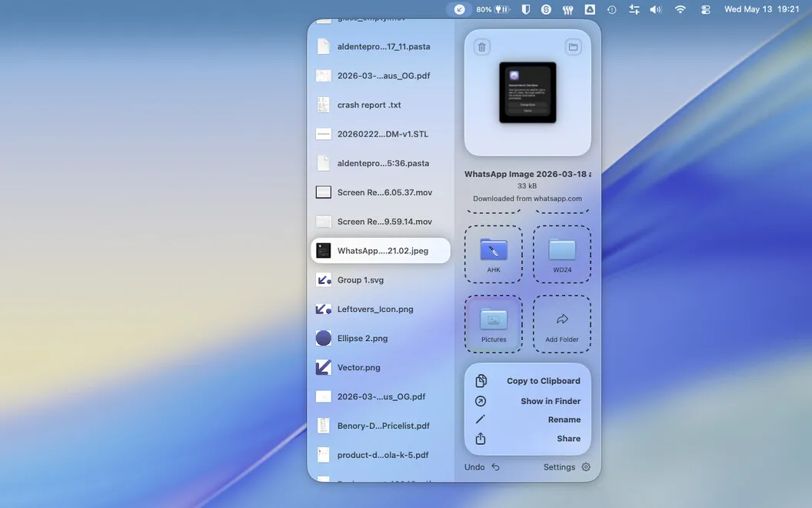Open Control Center from the menu bar

tap(705, 9)
